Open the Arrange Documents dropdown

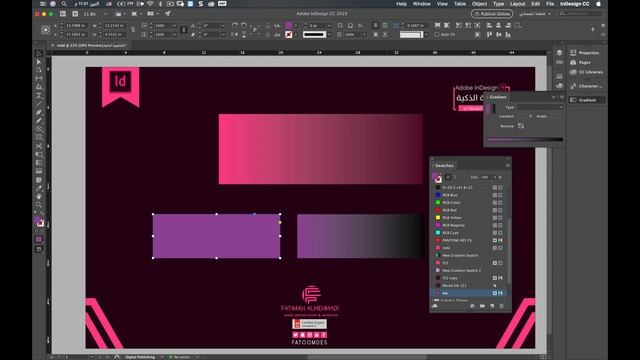tap(153, 14)
